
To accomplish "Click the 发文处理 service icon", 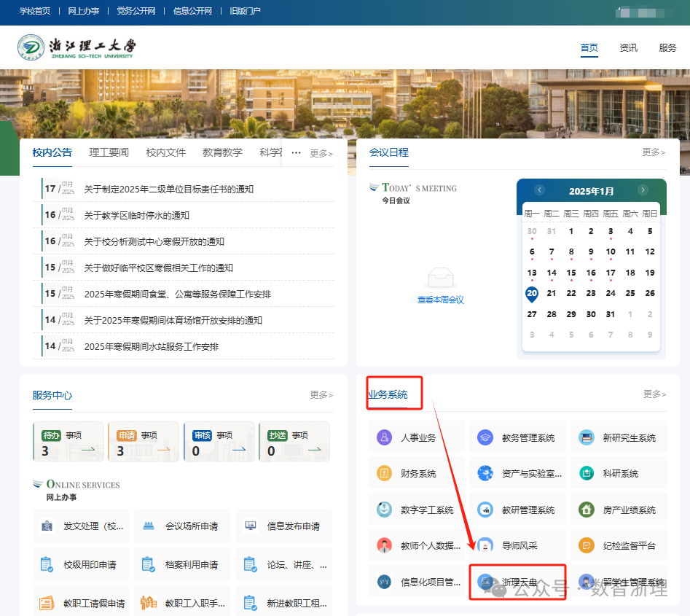I will coord(47,526).
